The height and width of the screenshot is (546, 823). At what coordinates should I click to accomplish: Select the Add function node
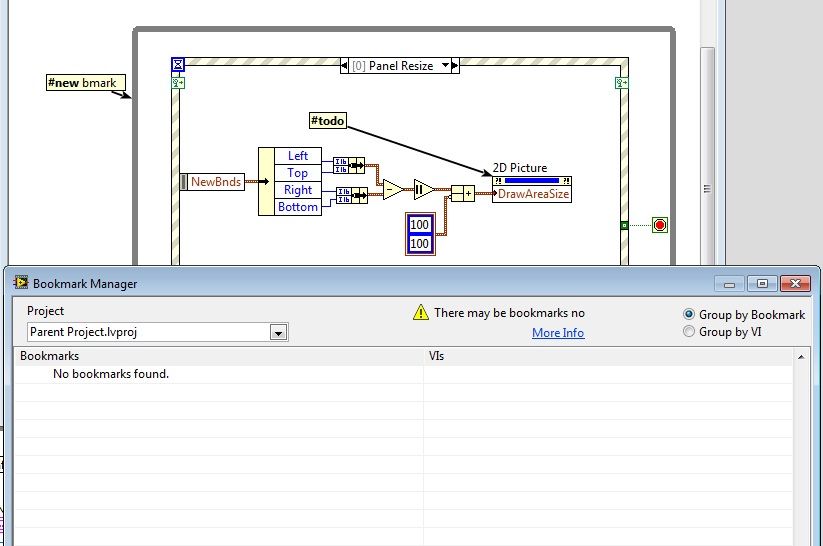(x=462, y=193)
